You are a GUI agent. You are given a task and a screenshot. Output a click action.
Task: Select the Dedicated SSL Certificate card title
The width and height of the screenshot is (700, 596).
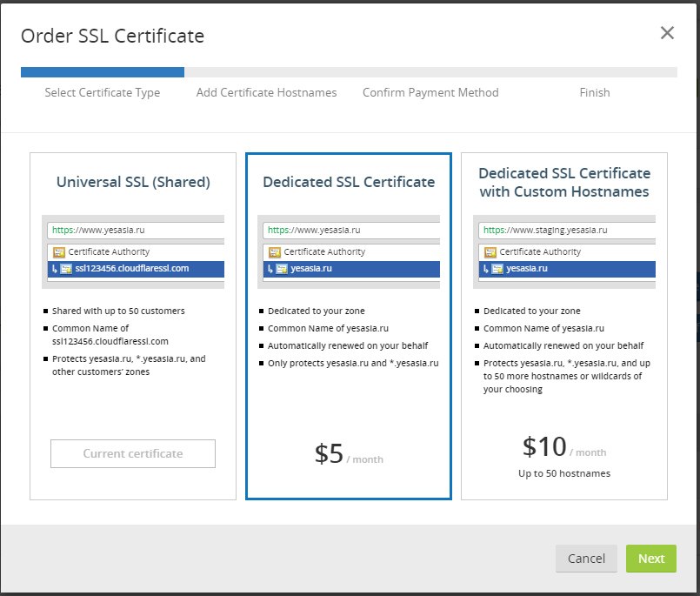pos(349,182)
